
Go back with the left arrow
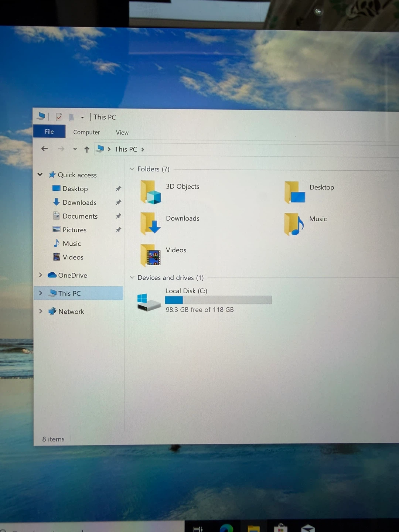(x=45, y=149)
